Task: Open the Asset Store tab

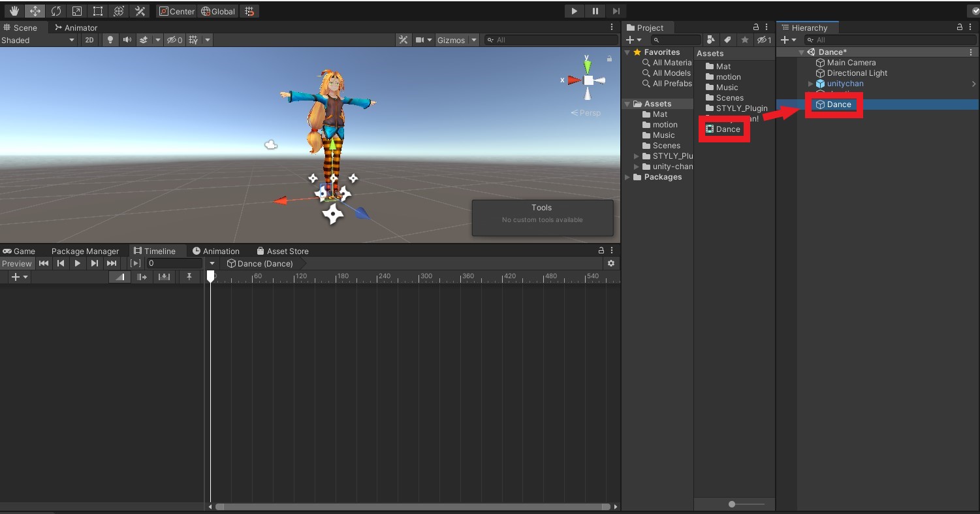Action: tap(283, 251)
